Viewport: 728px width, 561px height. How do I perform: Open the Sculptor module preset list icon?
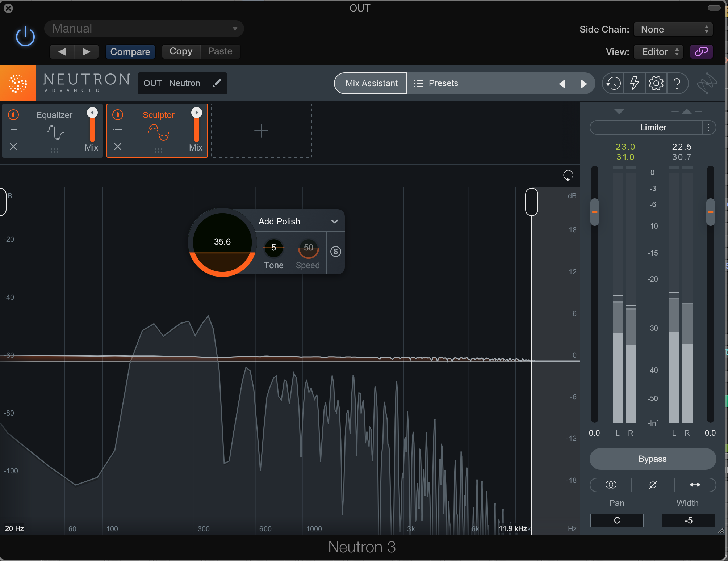(x=117, y=132)
